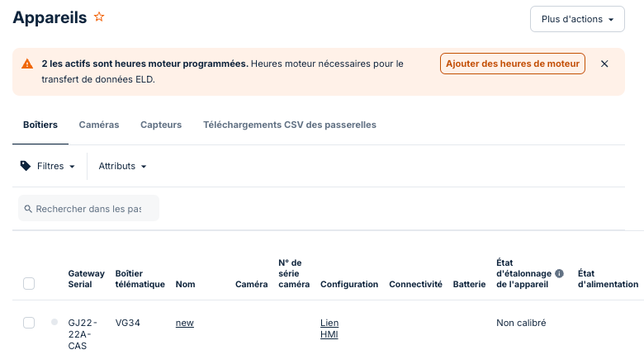644x364 pixels.
Task: Check the GJ22-22A-CAS row checkbox
Action: tap(29, 323)
